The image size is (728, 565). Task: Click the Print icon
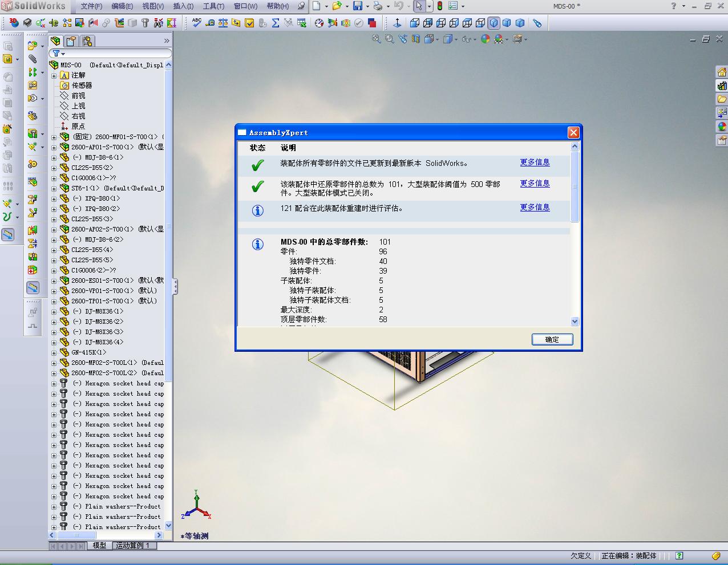(378, 6)
